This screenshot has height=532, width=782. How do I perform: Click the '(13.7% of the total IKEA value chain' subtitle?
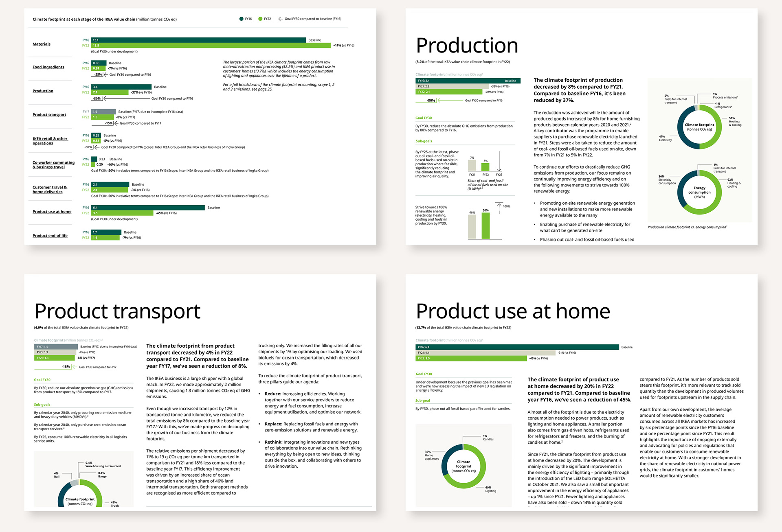click(463, 328)
